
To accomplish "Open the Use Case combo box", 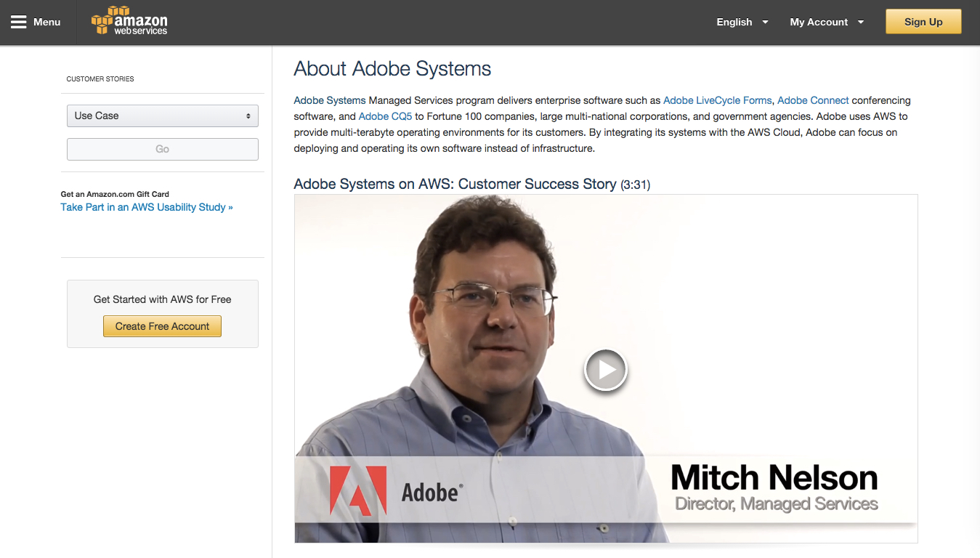I will coord(162,116).
